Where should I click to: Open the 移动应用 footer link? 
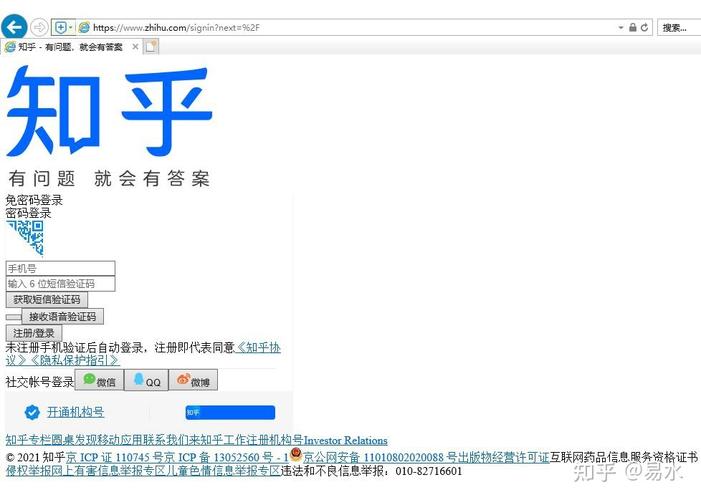(x=120, y=440)
